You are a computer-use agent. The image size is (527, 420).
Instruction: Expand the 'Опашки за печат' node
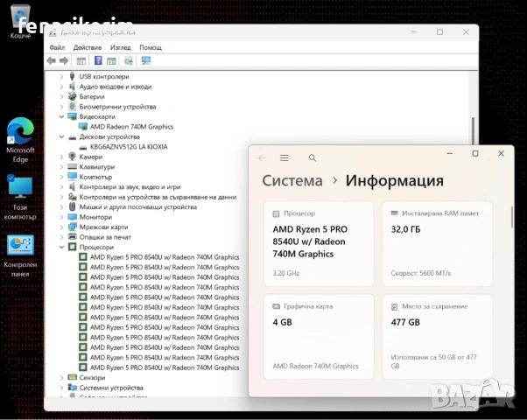(x=61, y=237)
